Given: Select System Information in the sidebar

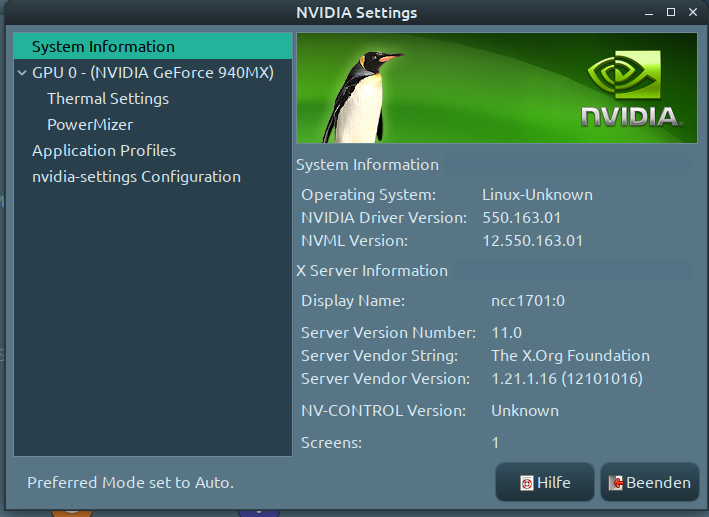Looking at the screenshot, I should (x=153, y=46).
